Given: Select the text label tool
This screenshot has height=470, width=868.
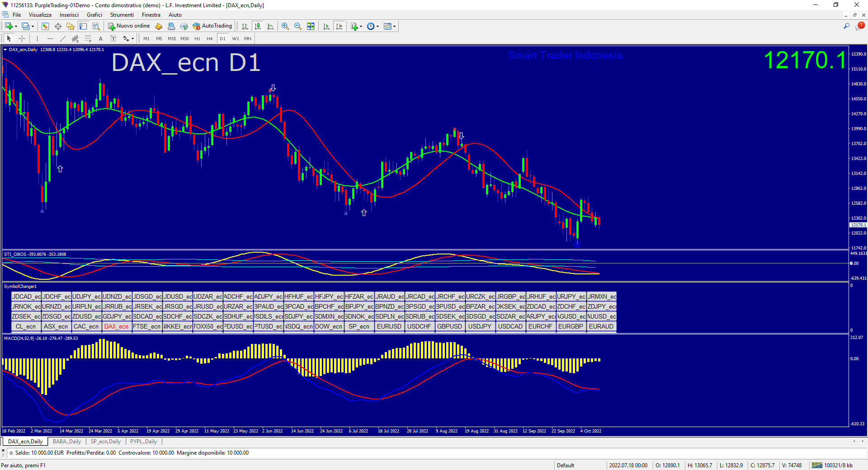Looking at the screenshot, I should pos(113,38).
